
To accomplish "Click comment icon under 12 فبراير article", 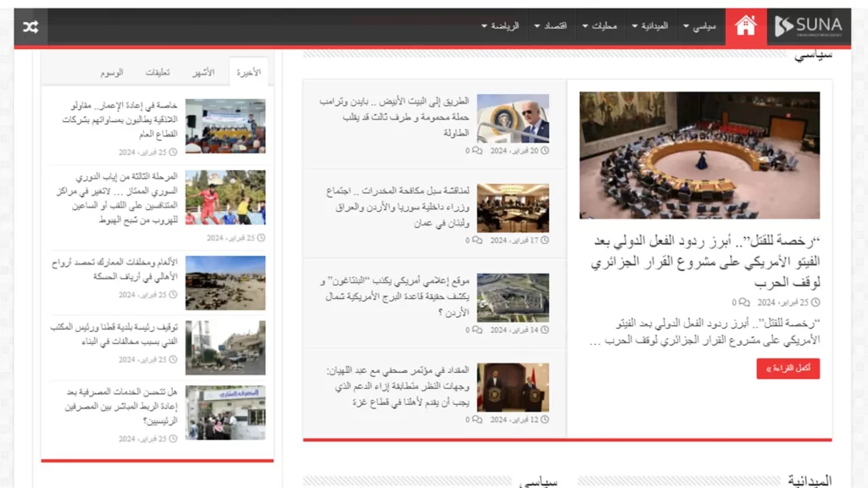I will (477, 419).
